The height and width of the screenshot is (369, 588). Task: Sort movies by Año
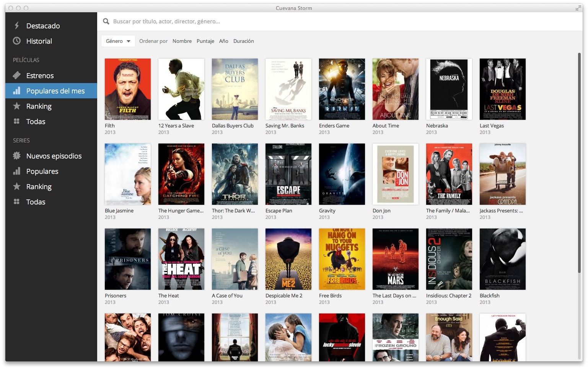pos(224,41)
